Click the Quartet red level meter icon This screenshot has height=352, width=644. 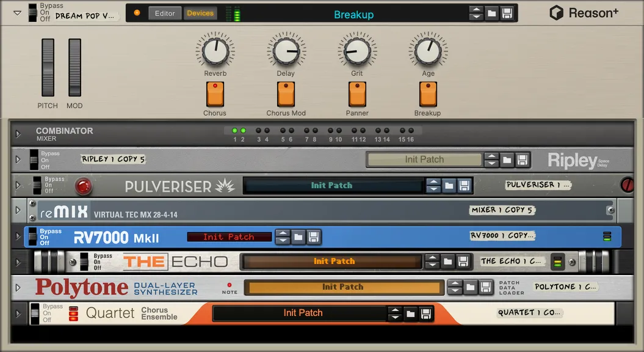point(73,313)
